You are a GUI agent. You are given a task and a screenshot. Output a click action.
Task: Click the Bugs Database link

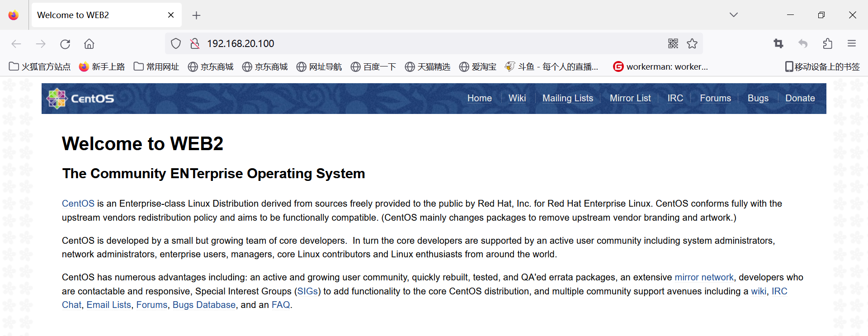204,305
